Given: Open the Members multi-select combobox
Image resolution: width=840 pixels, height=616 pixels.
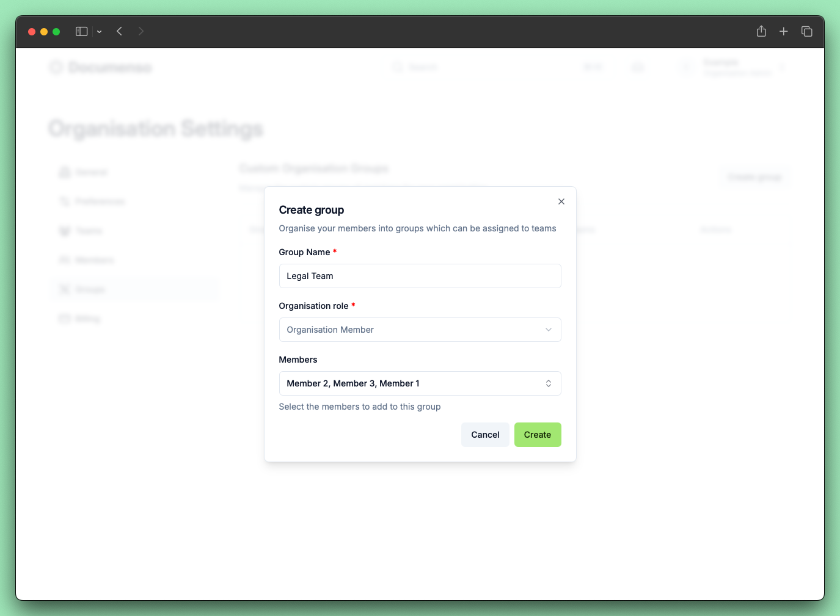Looking at the screenshot, I should click(x=409, y=383).
